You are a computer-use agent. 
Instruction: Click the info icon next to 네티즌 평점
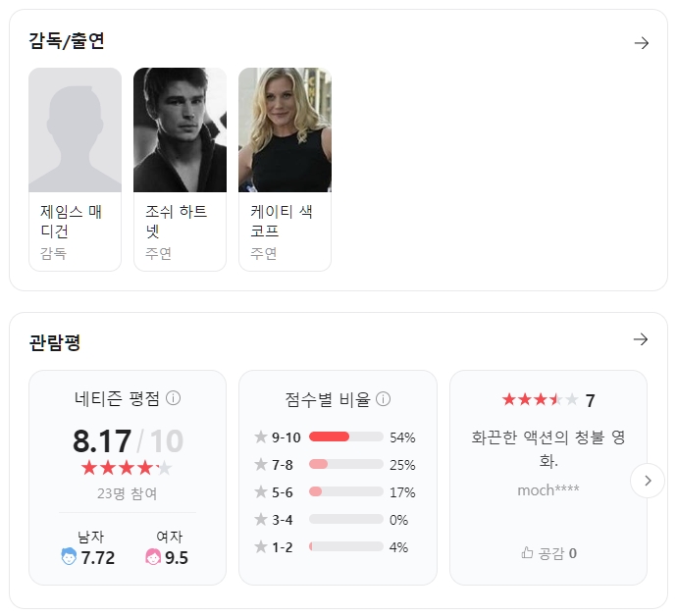point(174,398)
